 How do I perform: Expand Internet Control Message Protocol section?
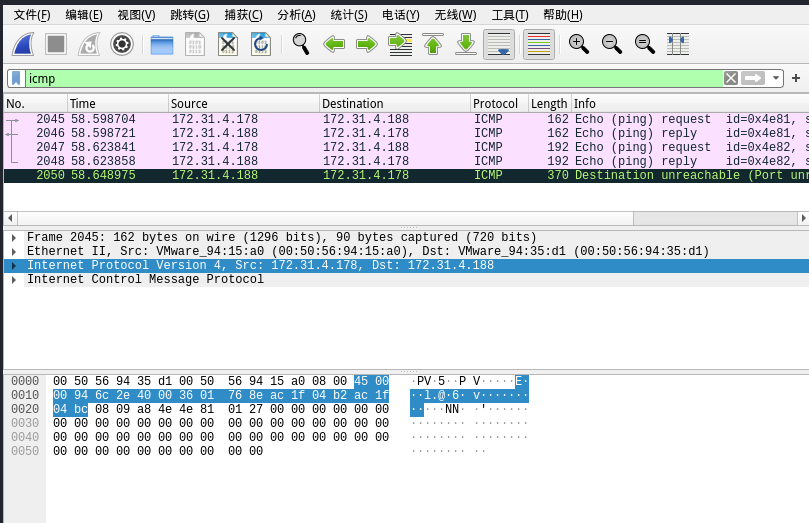point(14,280)
